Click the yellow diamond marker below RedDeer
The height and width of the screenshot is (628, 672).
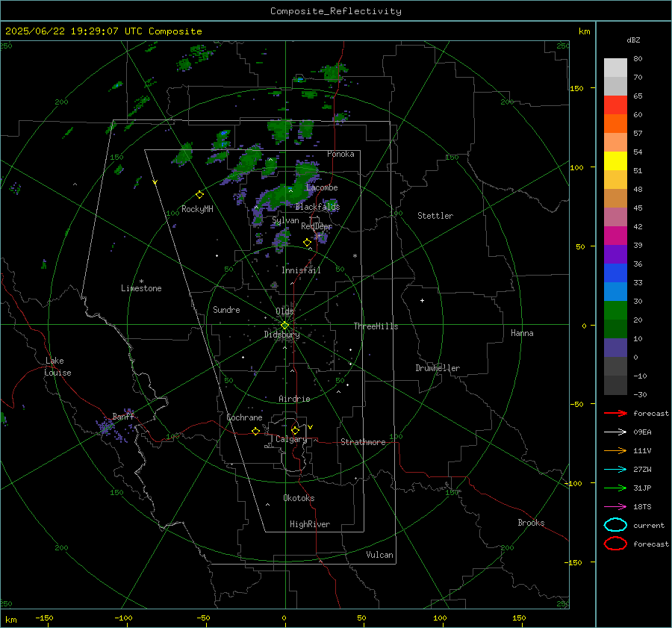[x=307, y=243]
